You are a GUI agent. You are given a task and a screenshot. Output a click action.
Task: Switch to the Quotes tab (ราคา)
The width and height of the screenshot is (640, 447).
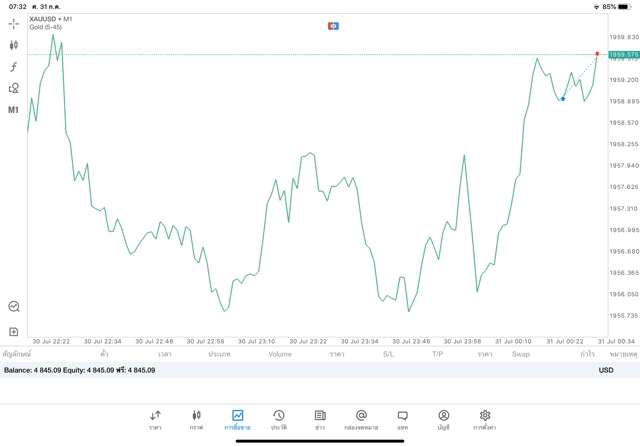[x=155, y=419]
